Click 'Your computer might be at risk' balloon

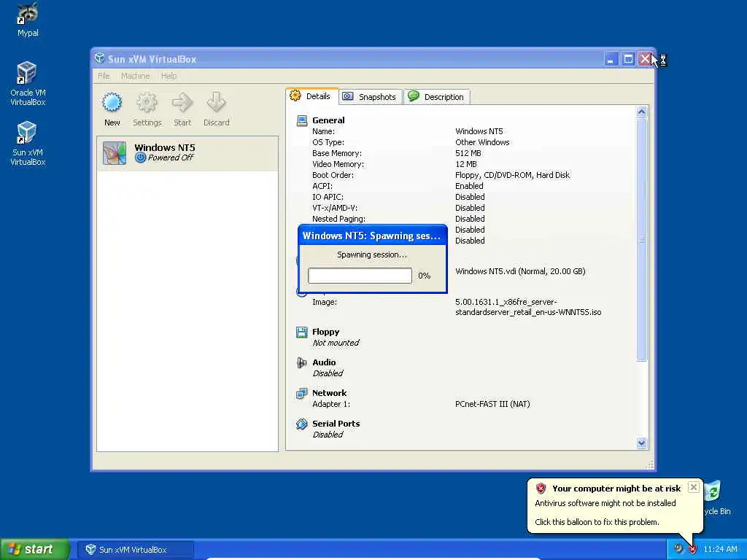click(616, 489)
